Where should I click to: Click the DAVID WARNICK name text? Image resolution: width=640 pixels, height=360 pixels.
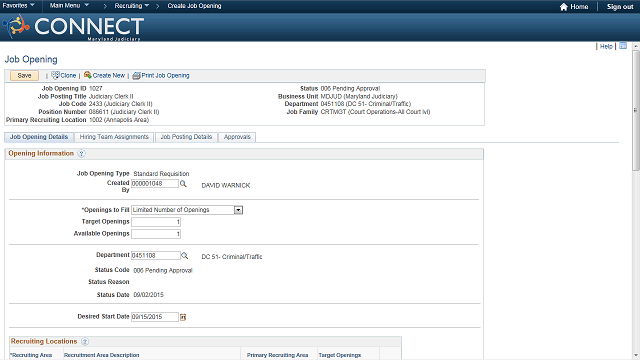click(226, 185)
